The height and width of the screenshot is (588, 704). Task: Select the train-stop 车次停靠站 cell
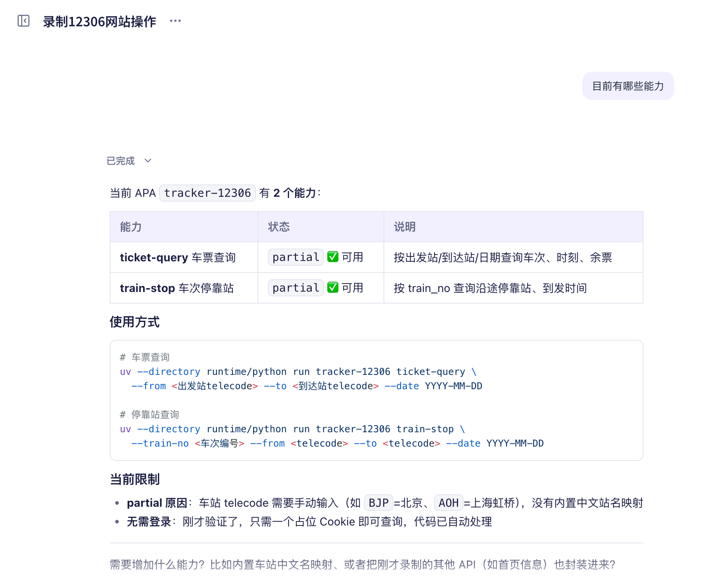click(x=184, y=288)
